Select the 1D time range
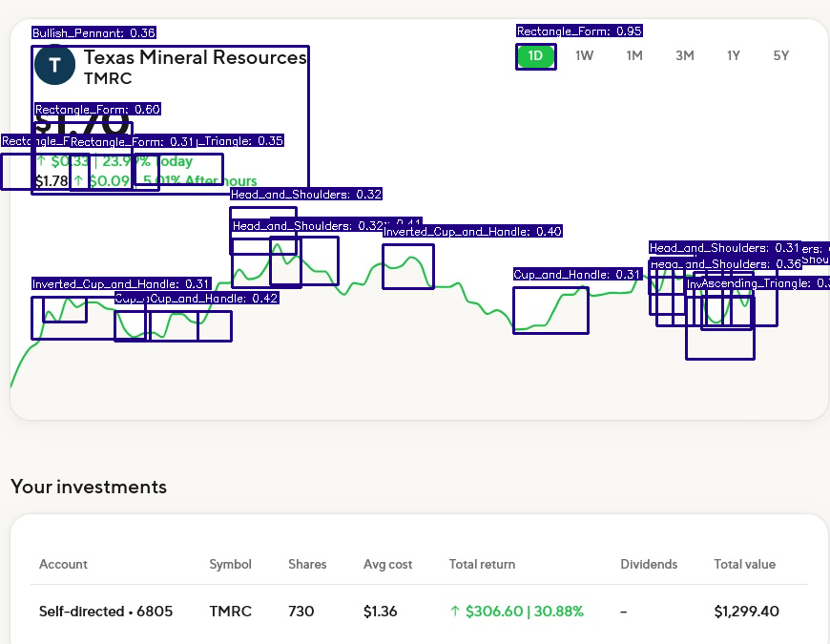 [535, 55]
